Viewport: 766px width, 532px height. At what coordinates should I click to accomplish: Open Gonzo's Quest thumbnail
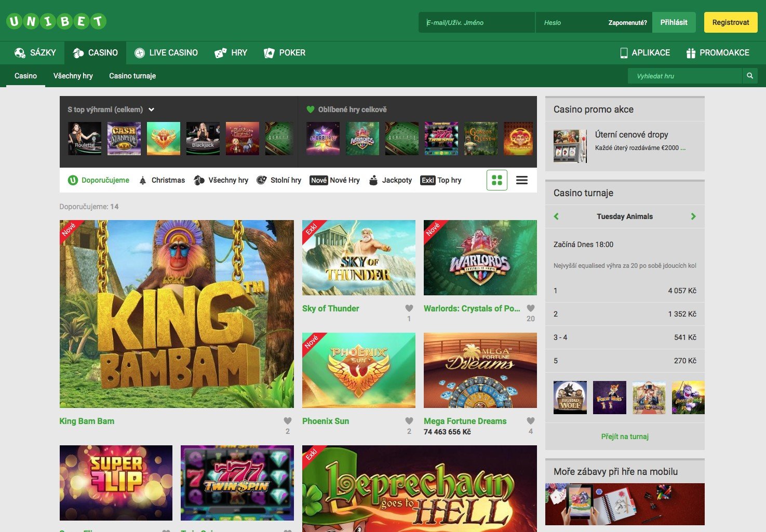coord(481,139)
